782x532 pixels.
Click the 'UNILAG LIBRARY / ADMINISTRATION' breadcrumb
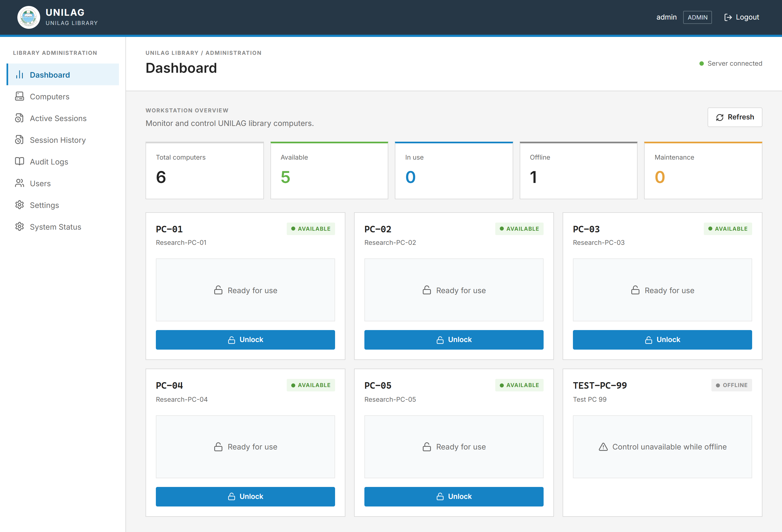[203, 53]
